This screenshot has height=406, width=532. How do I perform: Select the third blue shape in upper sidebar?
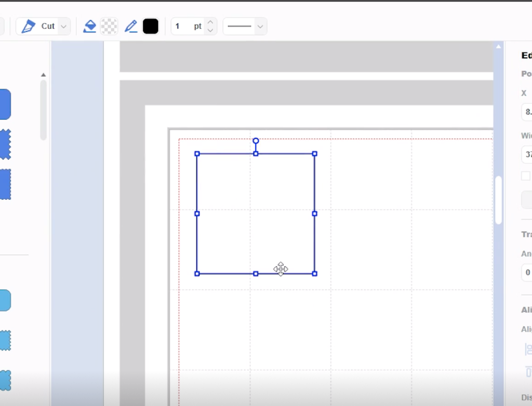[4, 184]
